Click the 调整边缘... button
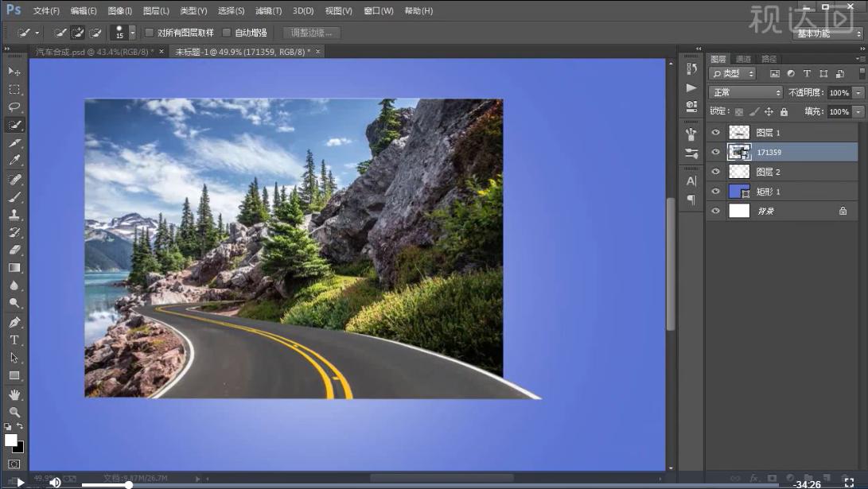The height and width of the screenshot is (489, 868). point(312,33)
